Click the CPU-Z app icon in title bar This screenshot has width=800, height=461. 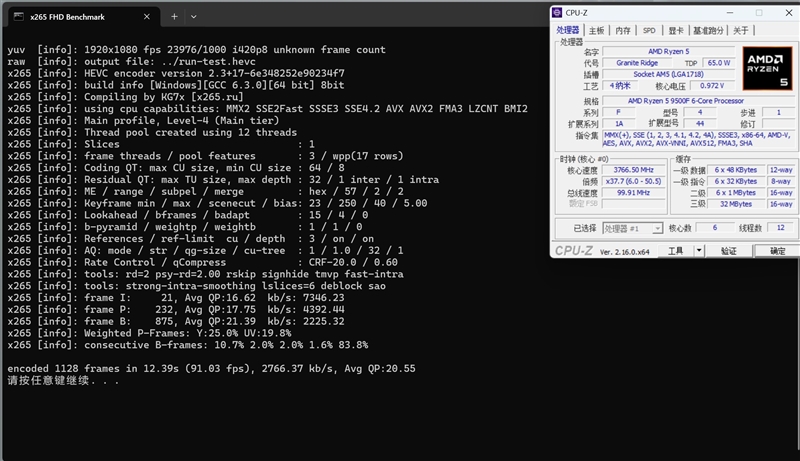pyautogui.click(x=559, y=13)
